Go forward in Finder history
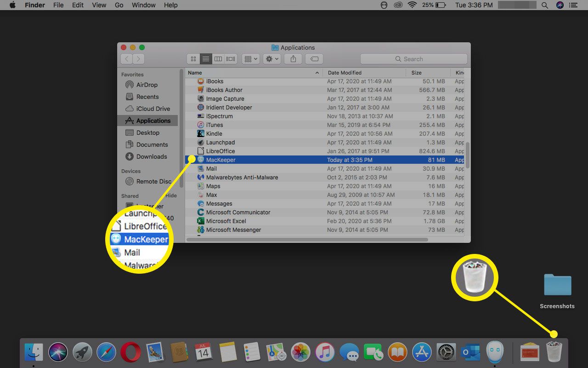This screenshot has width=588, height=368. tap(138, 59)
